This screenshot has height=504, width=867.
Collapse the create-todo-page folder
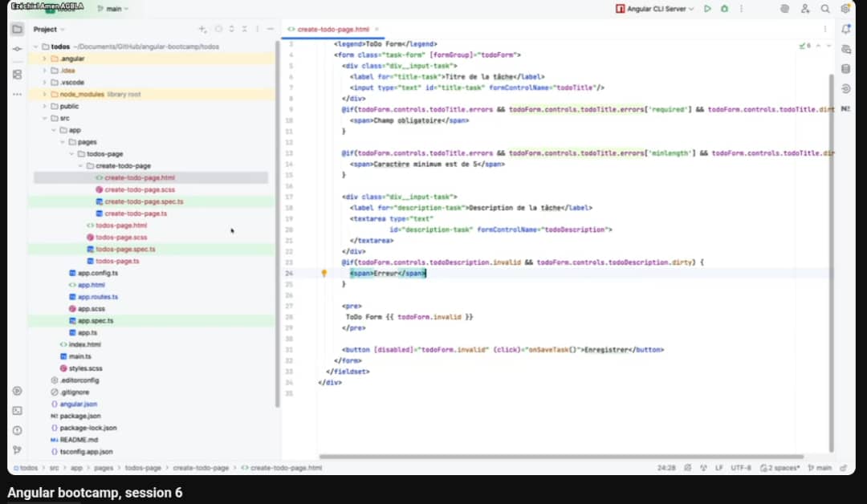81,166
